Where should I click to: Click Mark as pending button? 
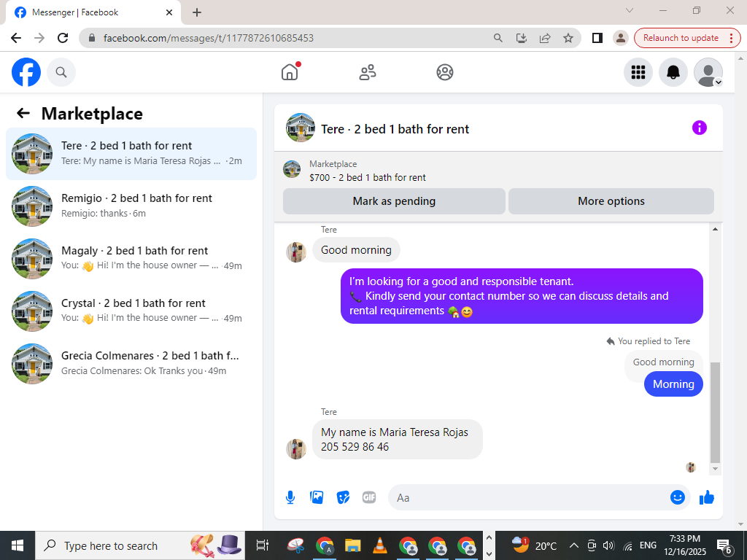coord(394,201)
